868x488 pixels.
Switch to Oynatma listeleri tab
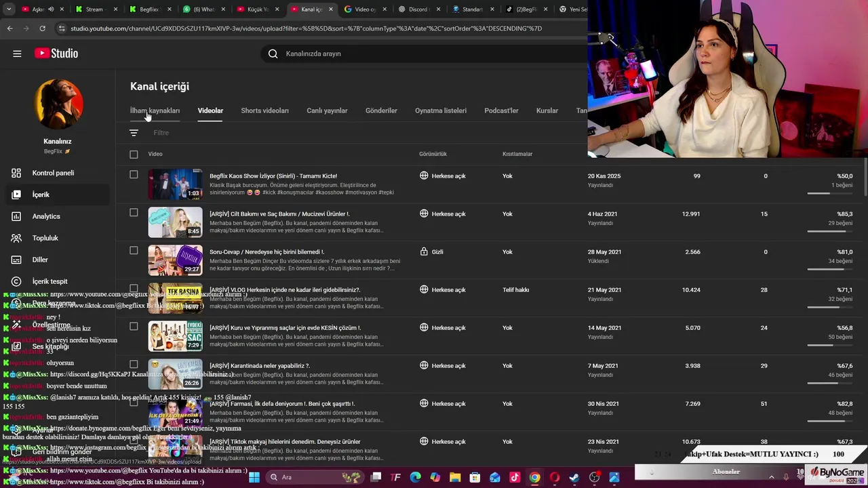point(441,110)
